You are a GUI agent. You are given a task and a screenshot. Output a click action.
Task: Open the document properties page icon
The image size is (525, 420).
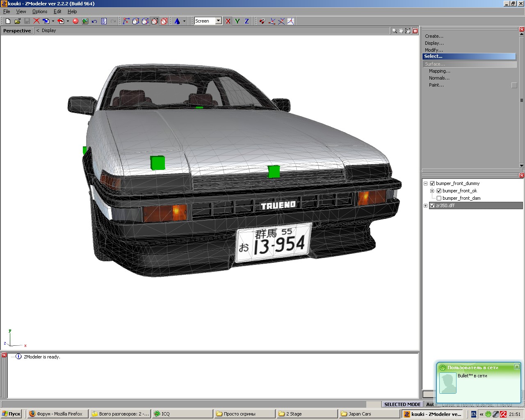pos(104,21)
